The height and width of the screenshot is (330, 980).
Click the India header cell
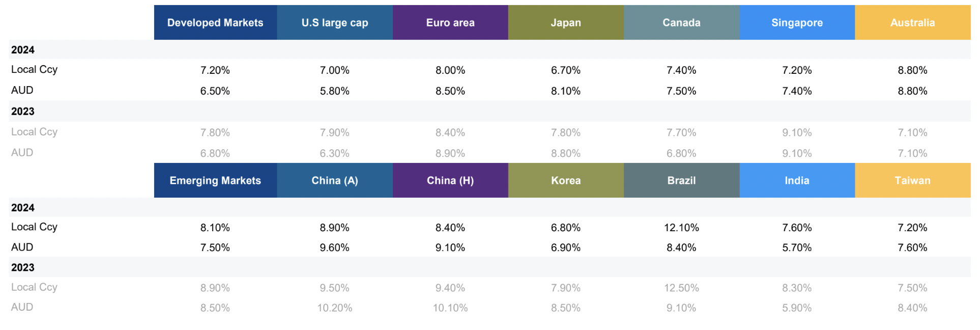coord(797,181)
